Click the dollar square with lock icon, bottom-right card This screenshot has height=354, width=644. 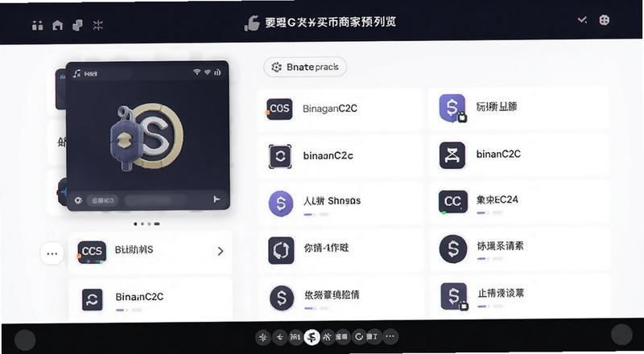[454, 297]
